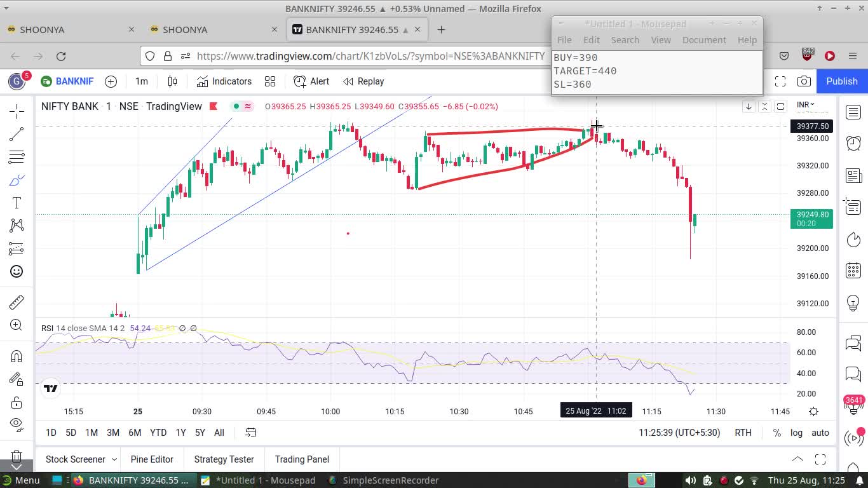Open the alerts clock panel

(853, 143)
